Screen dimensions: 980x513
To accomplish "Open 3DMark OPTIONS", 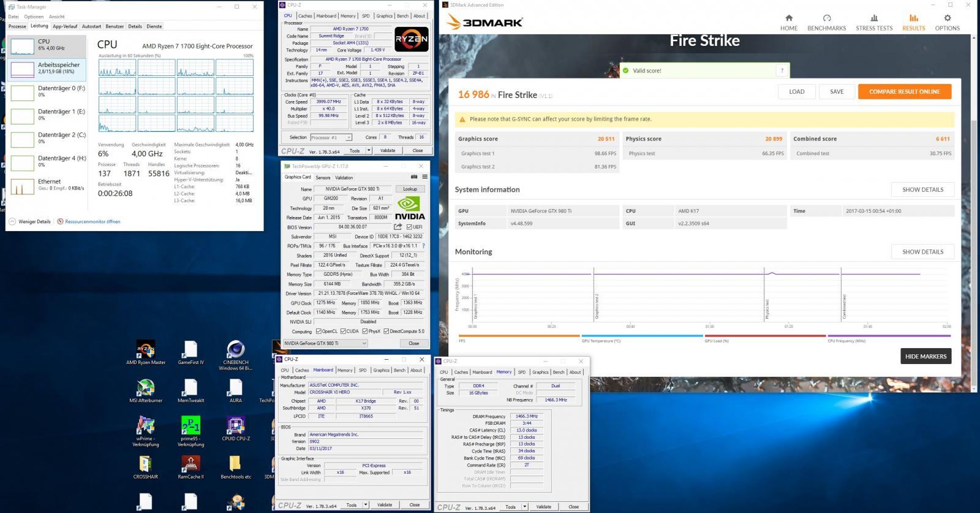I will (947, 23).
